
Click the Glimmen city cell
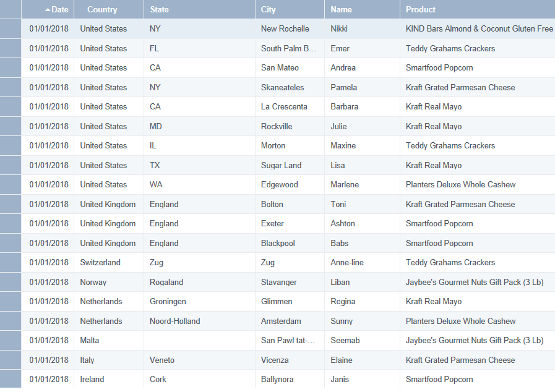[290, 301]
